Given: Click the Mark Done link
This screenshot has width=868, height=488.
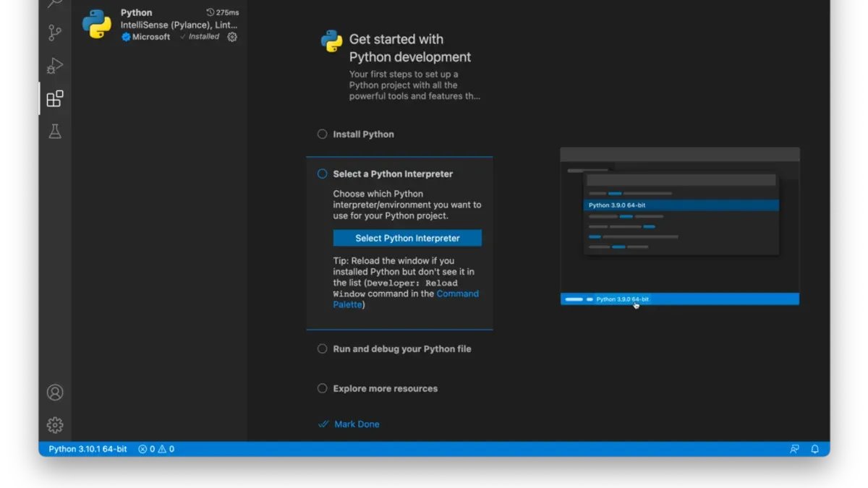Looking at the screenshot, I should coord(357,424).
